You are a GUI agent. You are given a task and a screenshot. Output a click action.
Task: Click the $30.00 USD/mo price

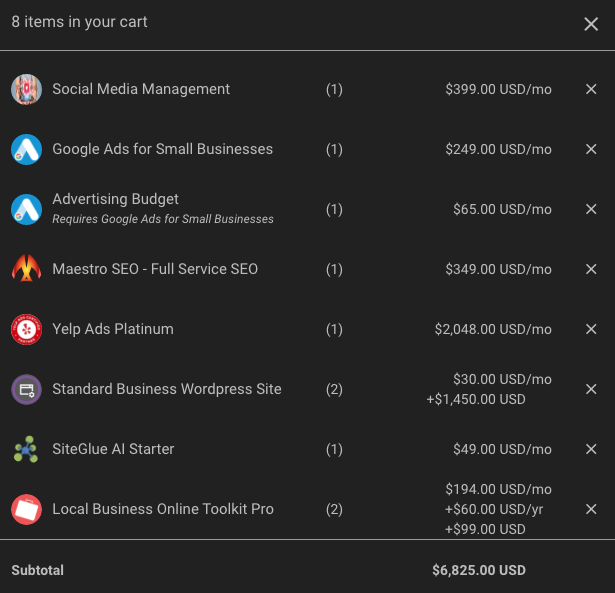click(x=502, y=379)
